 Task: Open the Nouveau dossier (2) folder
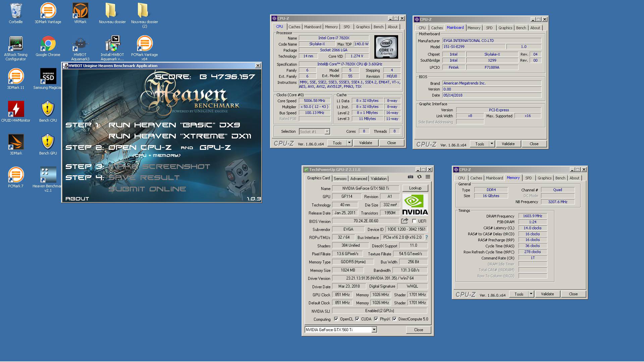point(145,15)
